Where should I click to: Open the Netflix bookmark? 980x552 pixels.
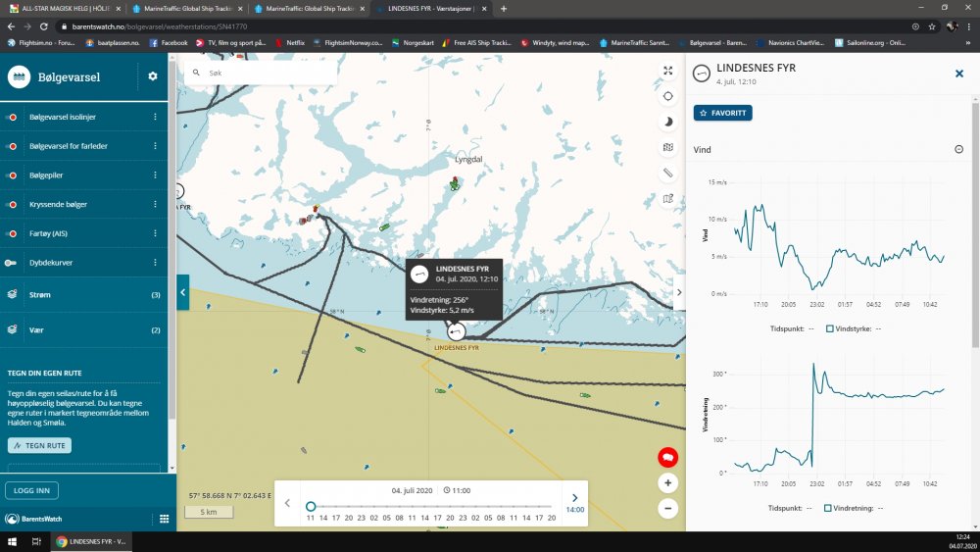click(x=290, y=43)
